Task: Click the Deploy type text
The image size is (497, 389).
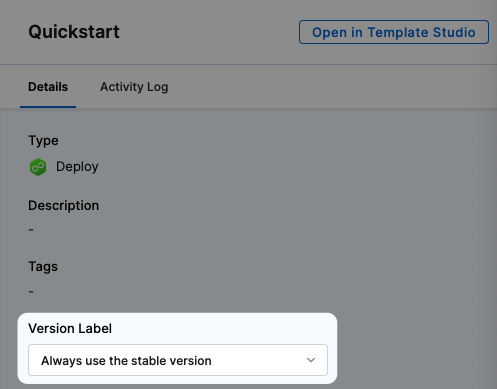Action: tap(77, 167)
